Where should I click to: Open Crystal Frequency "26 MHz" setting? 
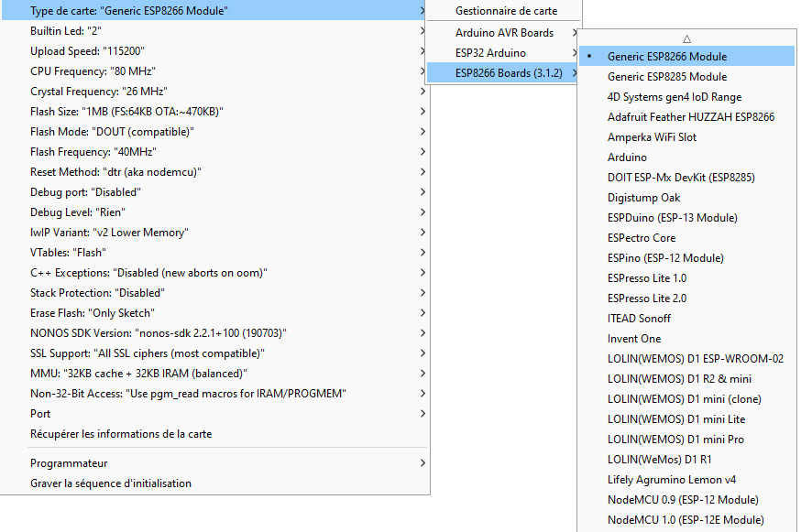click(x=214, y=92)
